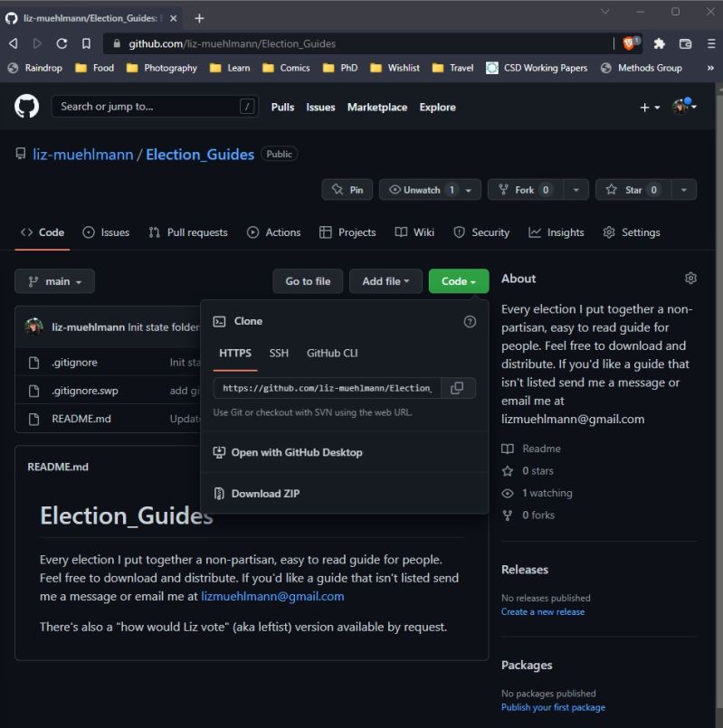The image size is (723, 728).
Task: Switch to Issues repo tab
Action: 106,232
